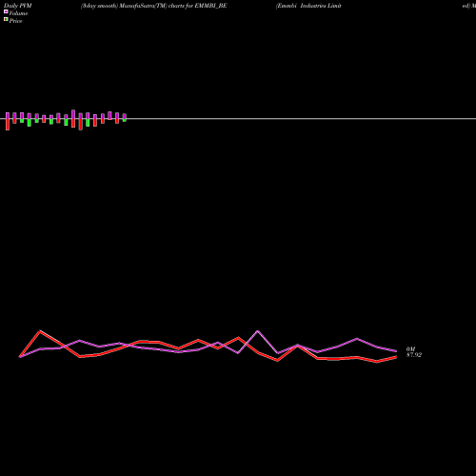Click the '0M' volume value label
The height and width of the screenshot is (476, 476).
click(x=410, y=349)
